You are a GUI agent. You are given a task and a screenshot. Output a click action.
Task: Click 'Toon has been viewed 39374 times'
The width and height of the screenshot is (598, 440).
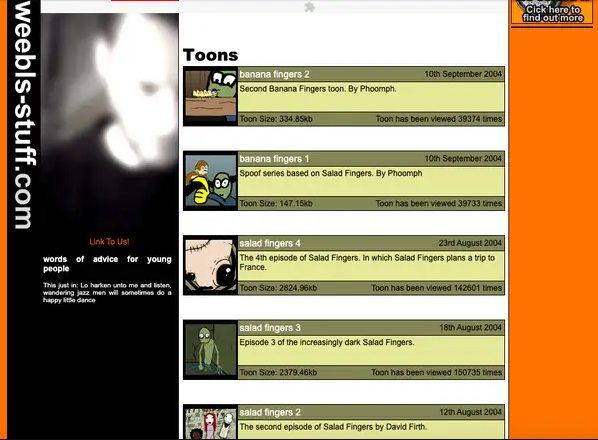[x=439, y=119]
